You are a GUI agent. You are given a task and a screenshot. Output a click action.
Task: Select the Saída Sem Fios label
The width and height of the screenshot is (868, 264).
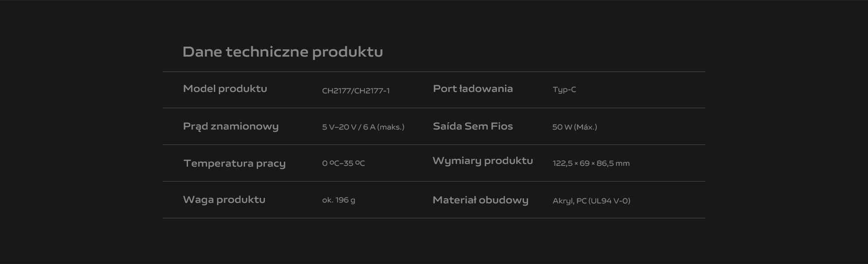tap(473, 126)
